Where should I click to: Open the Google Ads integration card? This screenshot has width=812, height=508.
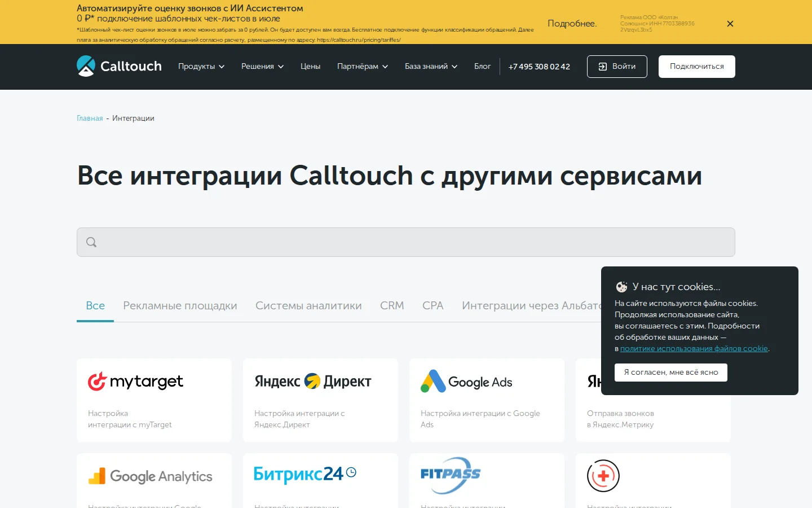[x=487, y=400]
